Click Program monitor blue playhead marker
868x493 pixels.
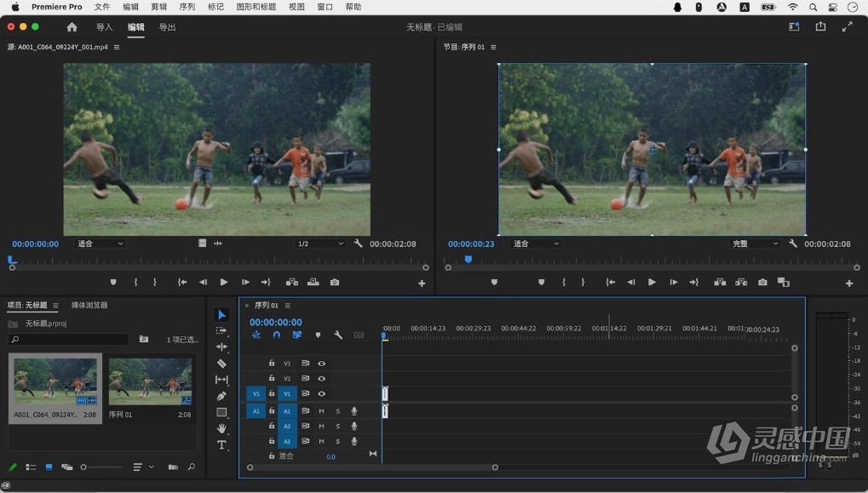(x=468, y=259)
